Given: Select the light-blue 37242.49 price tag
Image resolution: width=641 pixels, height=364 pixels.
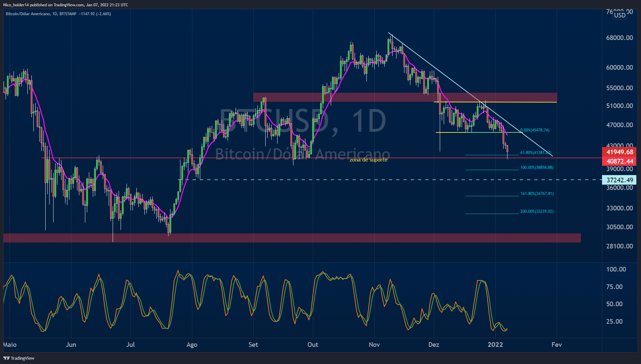Looking at the screenshot, I should coord(620,180).
